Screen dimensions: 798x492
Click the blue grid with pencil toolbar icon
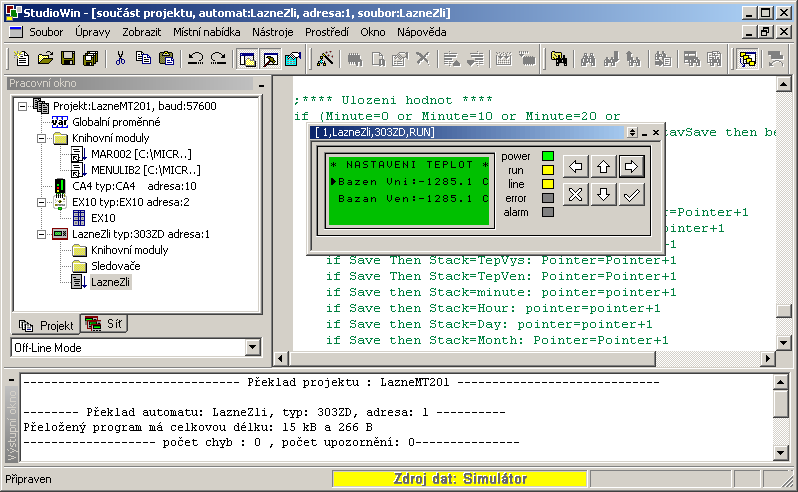[293, 59]
